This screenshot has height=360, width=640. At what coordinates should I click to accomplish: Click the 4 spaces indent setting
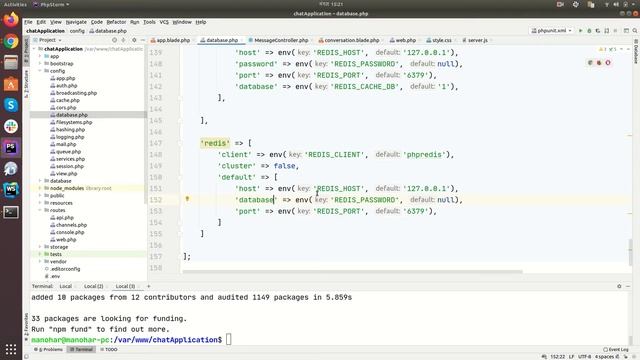point(604,356)
